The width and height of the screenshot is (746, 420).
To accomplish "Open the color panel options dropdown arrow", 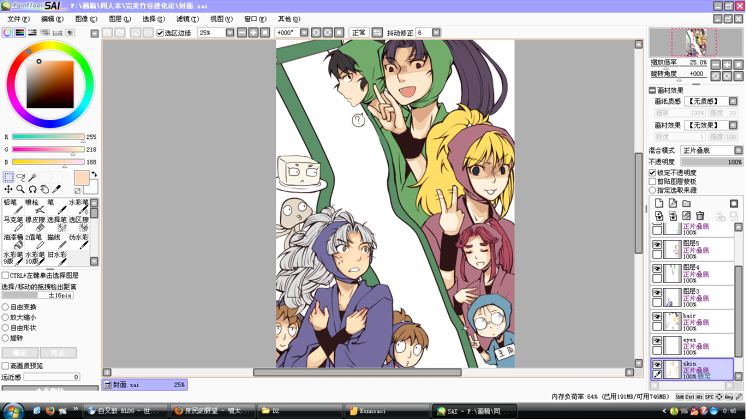I will 95,33.
